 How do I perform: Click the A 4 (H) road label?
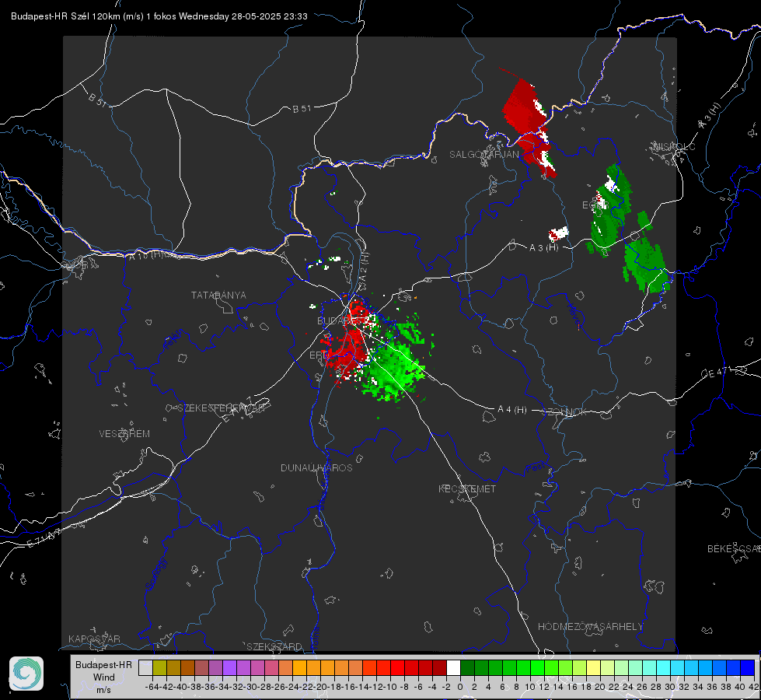click(x=512, y=410)
